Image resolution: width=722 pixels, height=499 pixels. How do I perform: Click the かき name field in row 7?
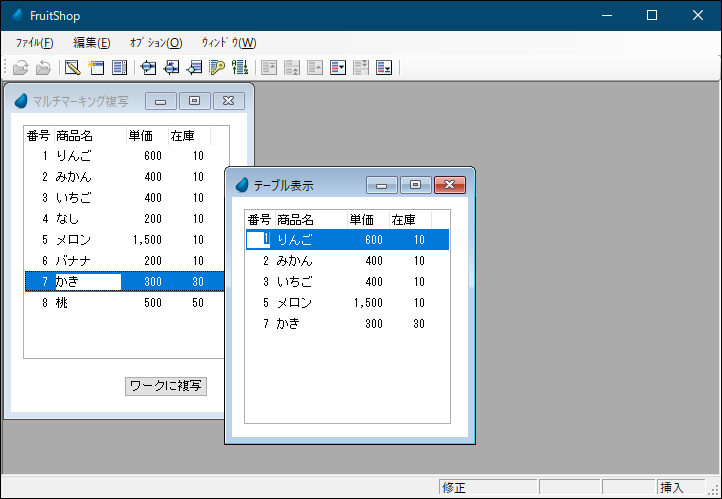coord(87,282)
